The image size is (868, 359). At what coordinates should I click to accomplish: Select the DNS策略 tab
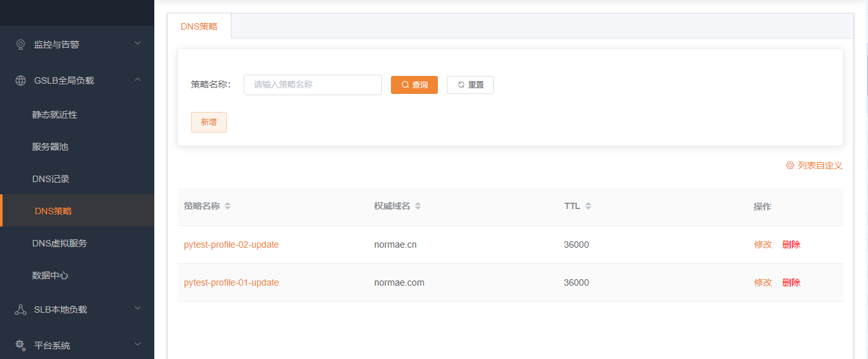199,26
